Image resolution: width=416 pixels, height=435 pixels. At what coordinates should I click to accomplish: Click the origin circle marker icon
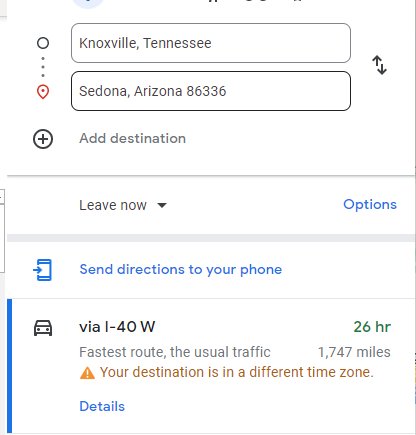tap(43, 43)
